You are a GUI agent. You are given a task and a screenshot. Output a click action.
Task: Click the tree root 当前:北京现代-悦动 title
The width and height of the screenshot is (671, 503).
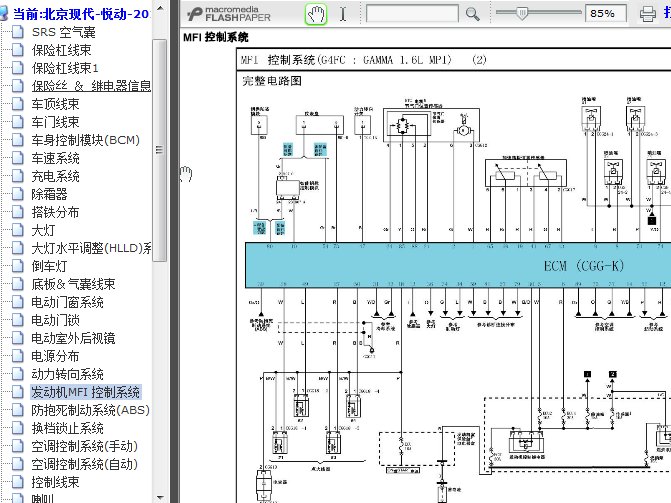pos(81,14)
